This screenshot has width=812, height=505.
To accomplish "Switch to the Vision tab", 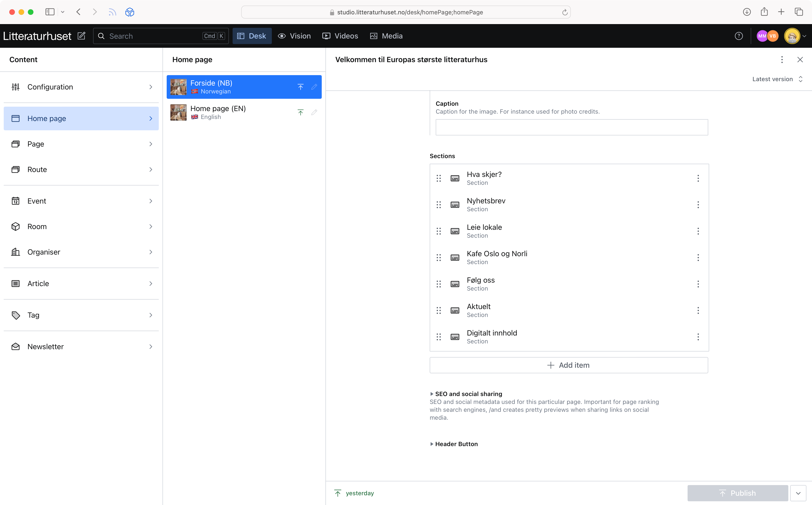I will click(x=294, y=36).
